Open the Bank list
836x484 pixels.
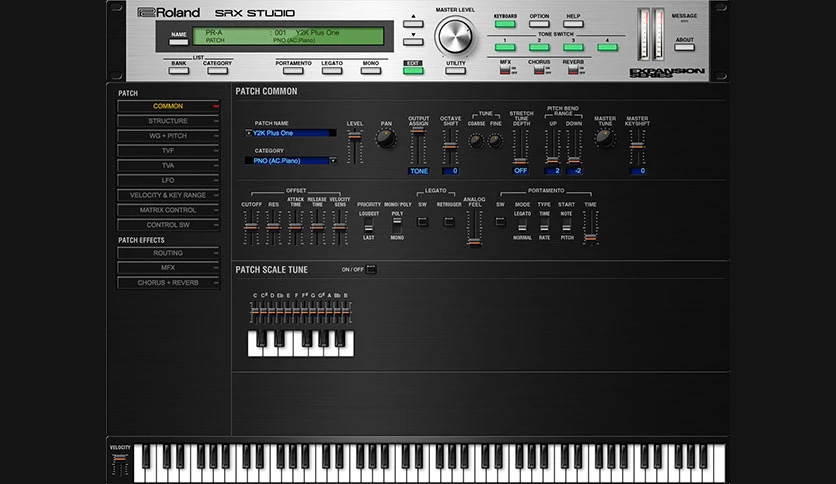tap(179, 70)
